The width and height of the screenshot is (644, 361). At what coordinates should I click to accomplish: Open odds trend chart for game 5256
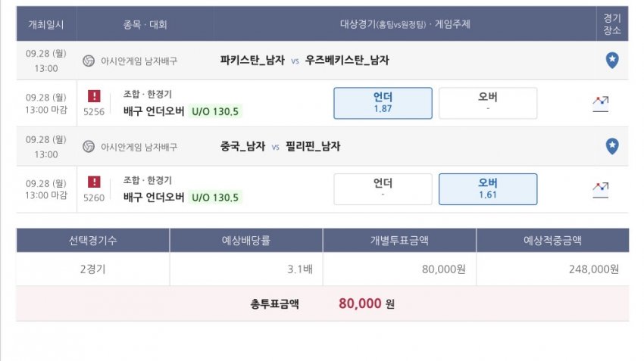coord(601,104)
